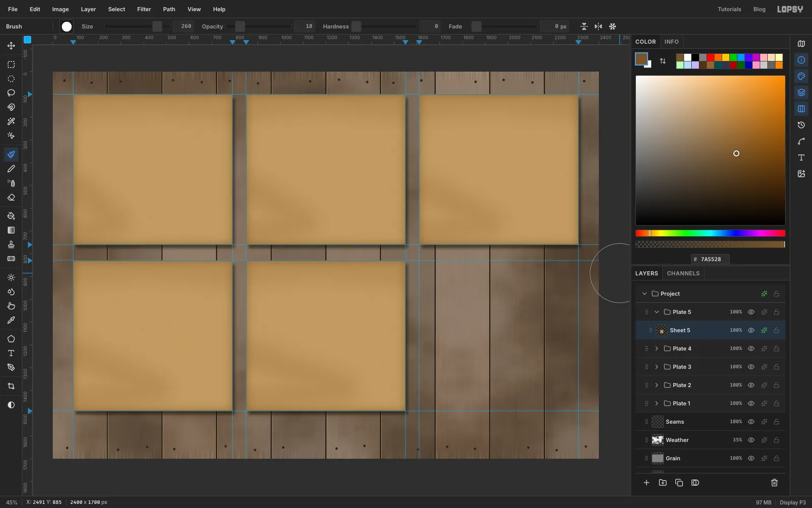This screenshot has height=508, width=812.
Task: Select the Crop tool
Action: point(11,386)
